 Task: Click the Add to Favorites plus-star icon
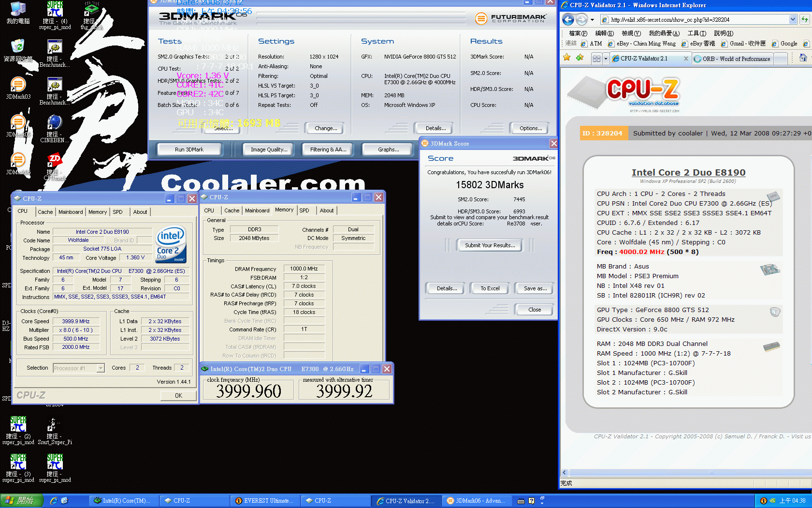point(580,58)
